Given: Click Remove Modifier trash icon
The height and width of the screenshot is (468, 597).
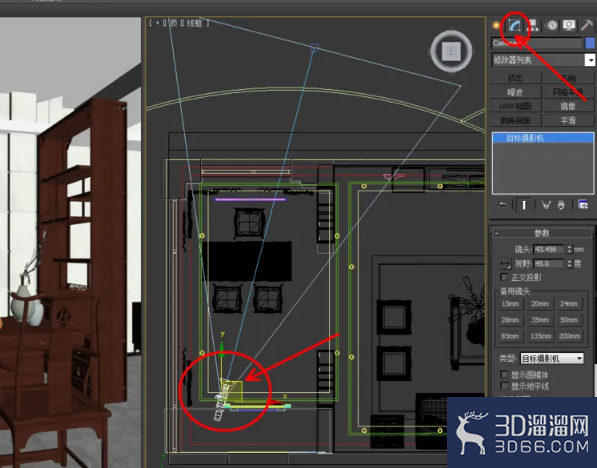Looking at the screenshot, I should [561, 205].
